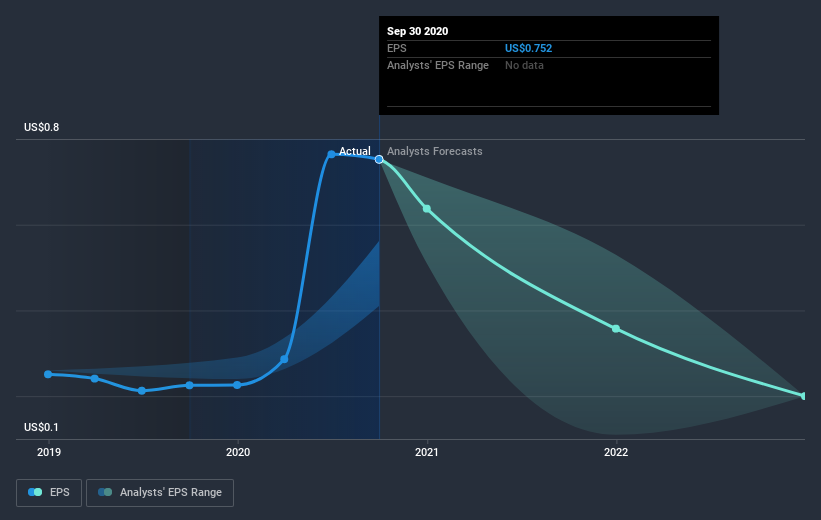Select the EPS data point before the steep rise
This screenshot has width=821, height=520.
(284, 359)
